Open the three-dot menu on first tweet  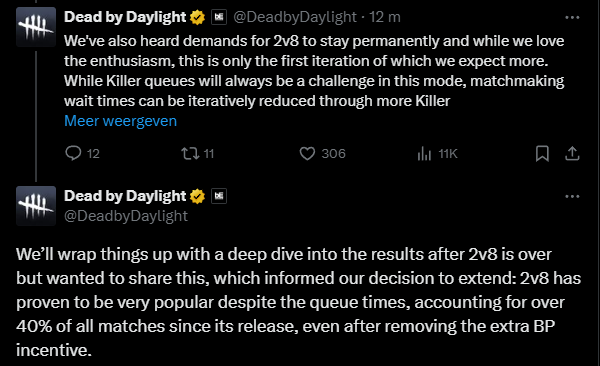tap(572, 17)
